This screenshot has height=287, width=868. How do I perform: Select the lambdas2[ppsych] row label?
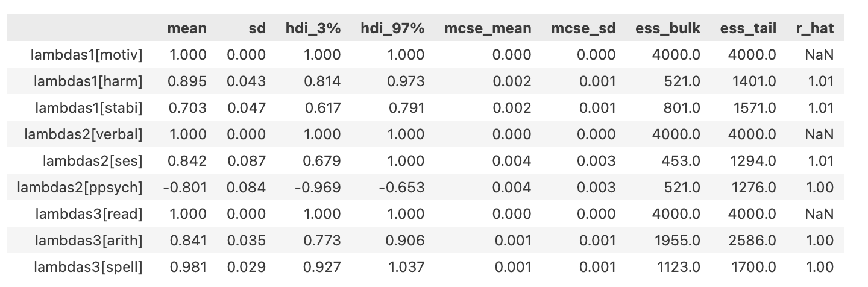80,188
